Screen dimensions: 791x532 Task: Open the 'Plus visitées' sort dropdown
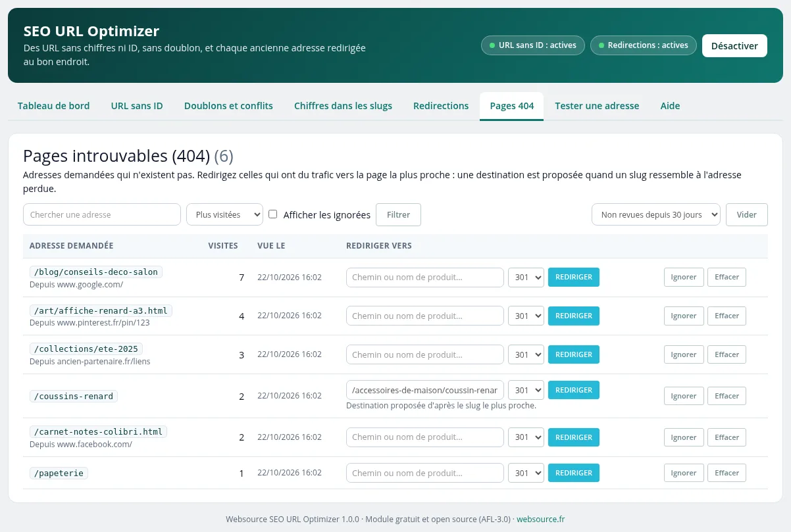pyautogui.click(x=225, y=214)
